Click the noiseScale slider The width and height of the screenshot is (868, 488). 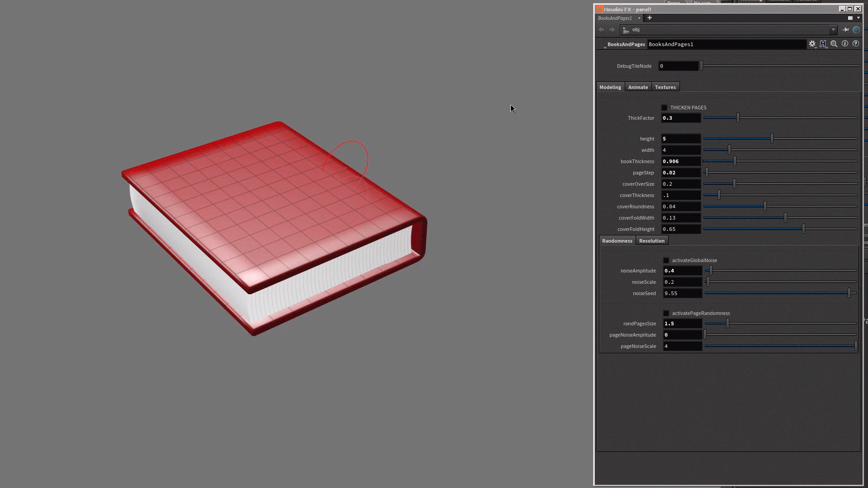tap(781, 282)
